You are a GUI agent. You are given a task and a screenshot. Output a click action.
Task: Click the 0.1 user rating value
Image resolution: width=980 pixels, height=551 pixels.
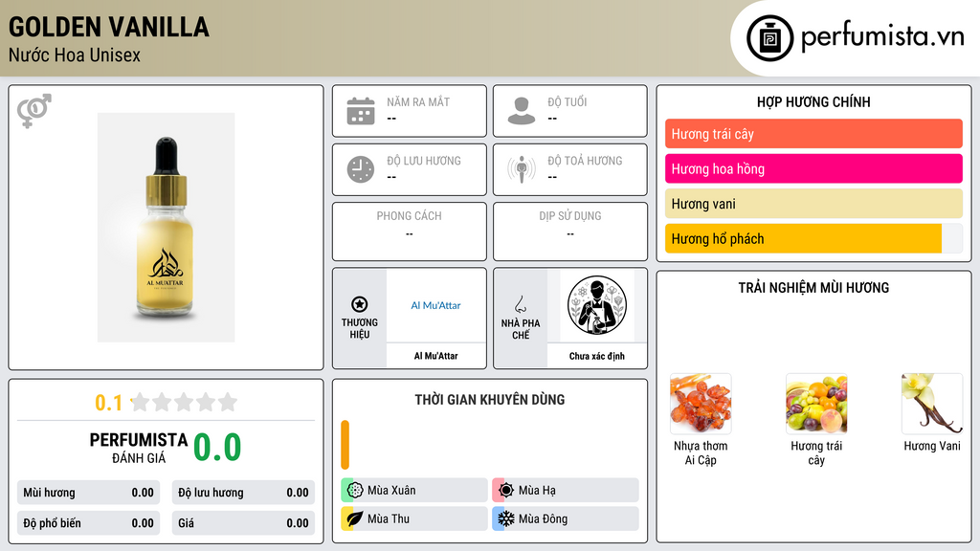[x=108, y=403]
